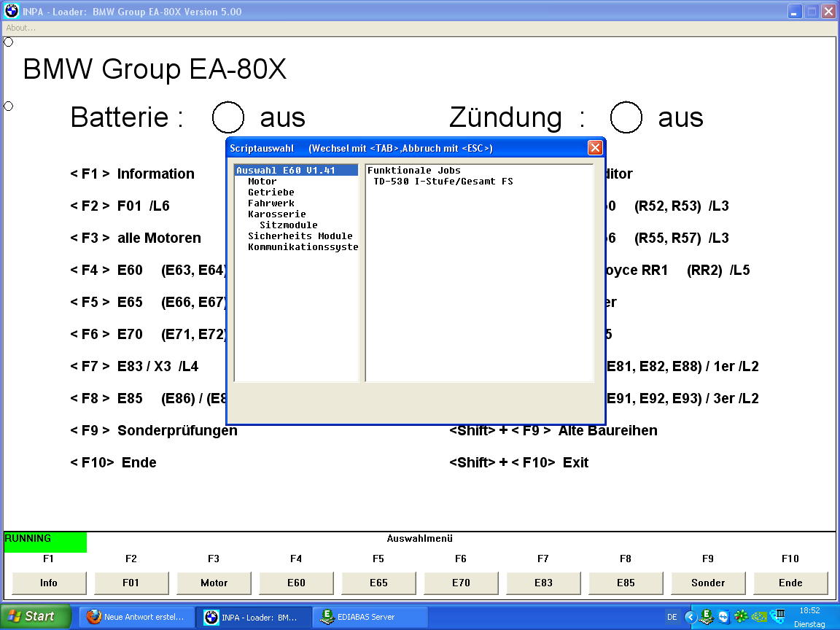This screenshot has width=840, height=630.
Task: Click the green ICQ flower tray icon
Action: pos(741,617)
